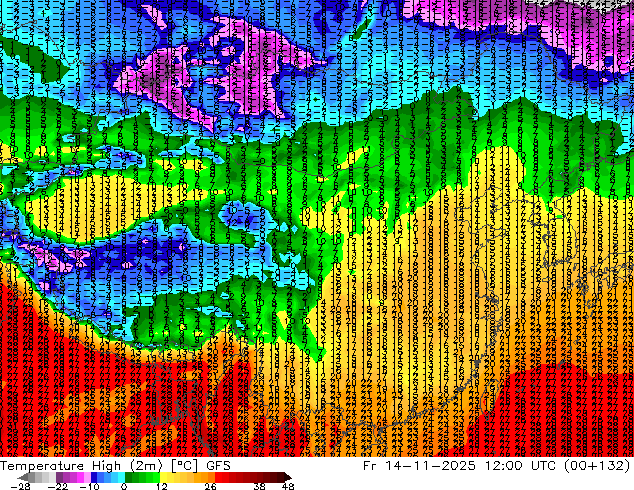The width and height of the screenshot is (634, 490).
Task: Click the "GFS" model label
Action: 218,466
